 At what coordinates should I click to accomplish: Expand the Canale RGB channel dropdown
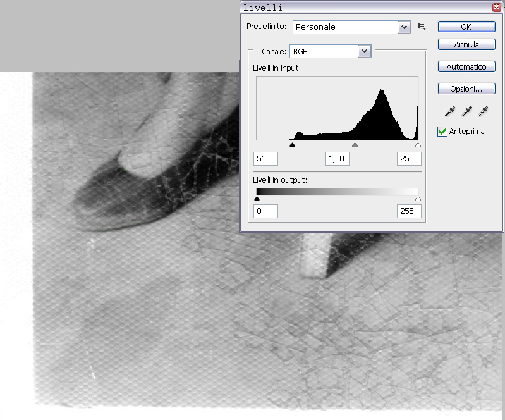click(363, 52)
